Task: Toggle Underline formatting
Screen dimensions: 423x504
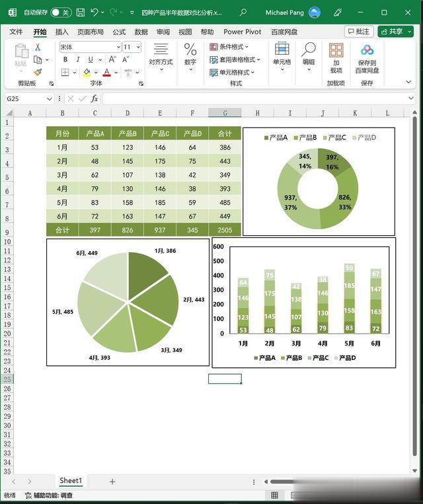Action: click(91, 59)
